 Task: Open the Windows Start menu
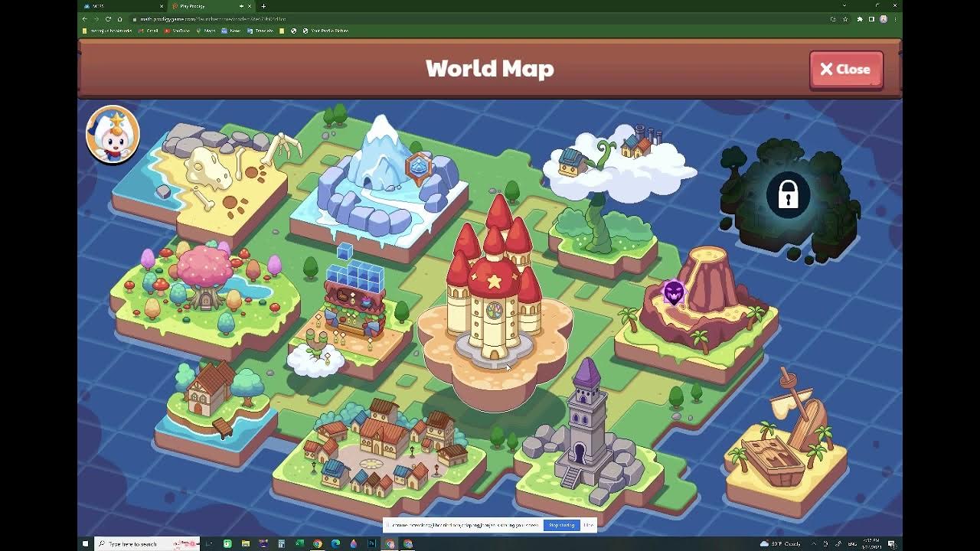point(85,543)
